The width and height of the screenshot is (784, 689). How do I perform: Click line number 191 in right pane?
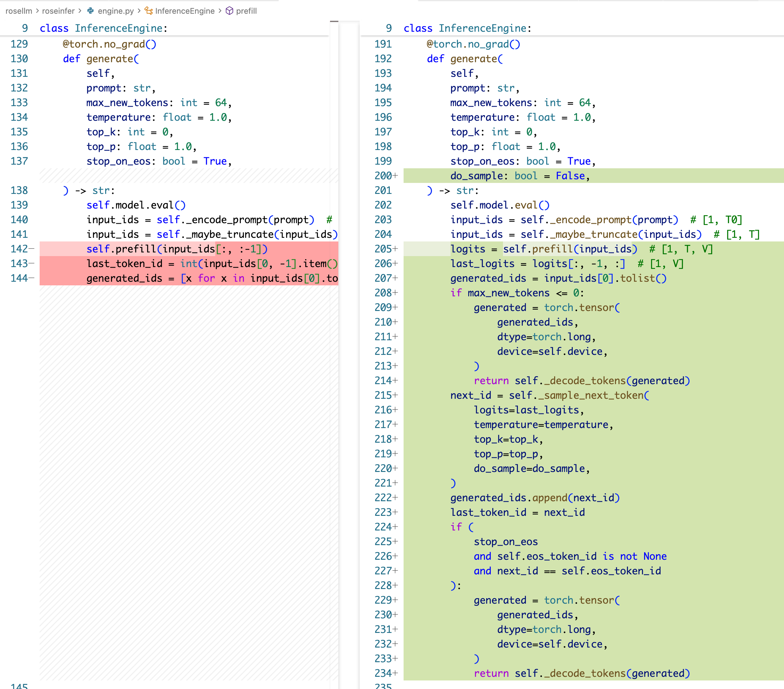click(383, 44)
